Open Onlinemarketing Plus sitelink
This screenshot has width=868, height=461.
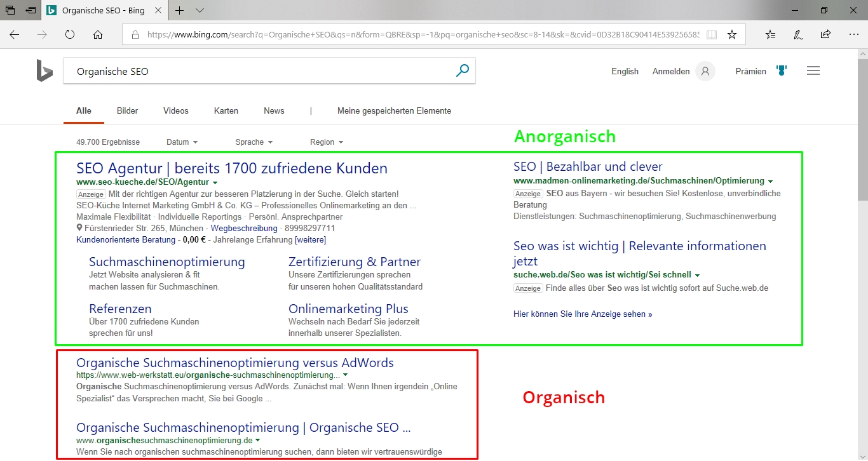coord(348,309)
